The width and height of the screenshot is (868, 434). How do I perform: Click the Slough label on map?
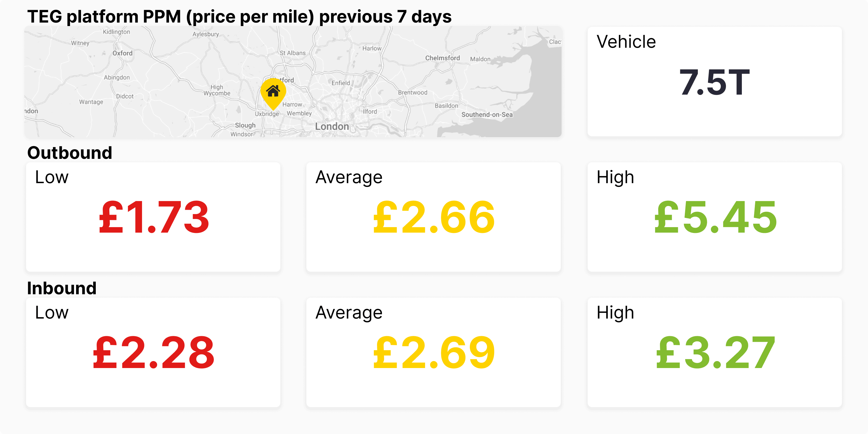(x=245, y=125)
